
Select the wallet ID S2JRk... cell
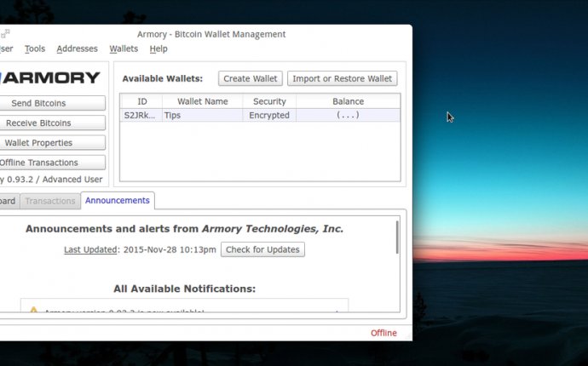pos(141,115)
